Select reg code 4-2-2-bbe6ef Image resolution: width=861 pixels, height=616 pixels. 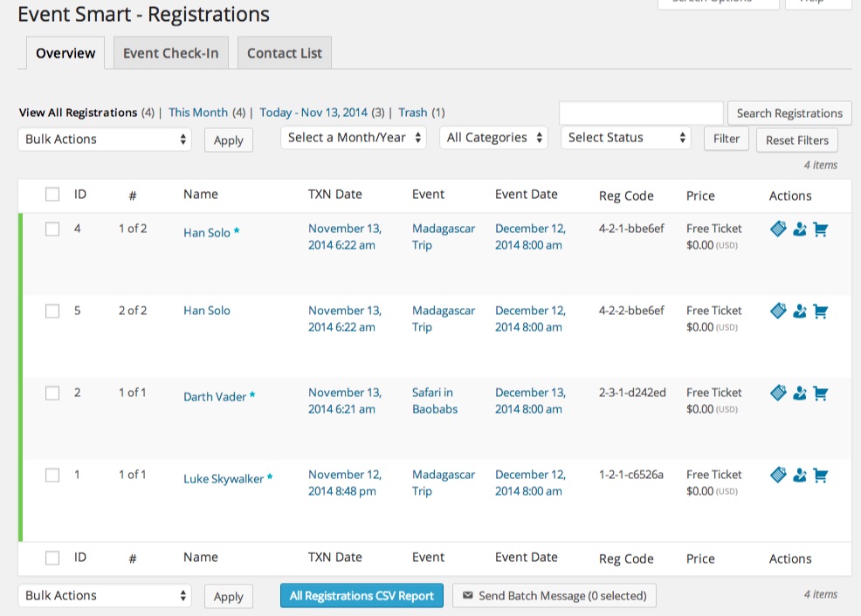(x=631, y=311)
